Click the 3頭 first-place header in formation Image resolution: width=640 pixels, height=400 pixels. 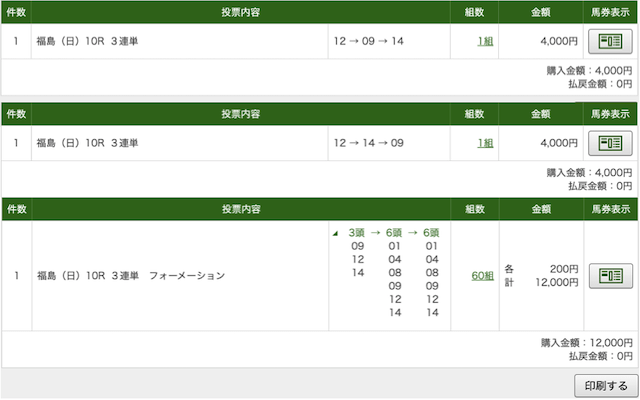click(x=356, y=233)
